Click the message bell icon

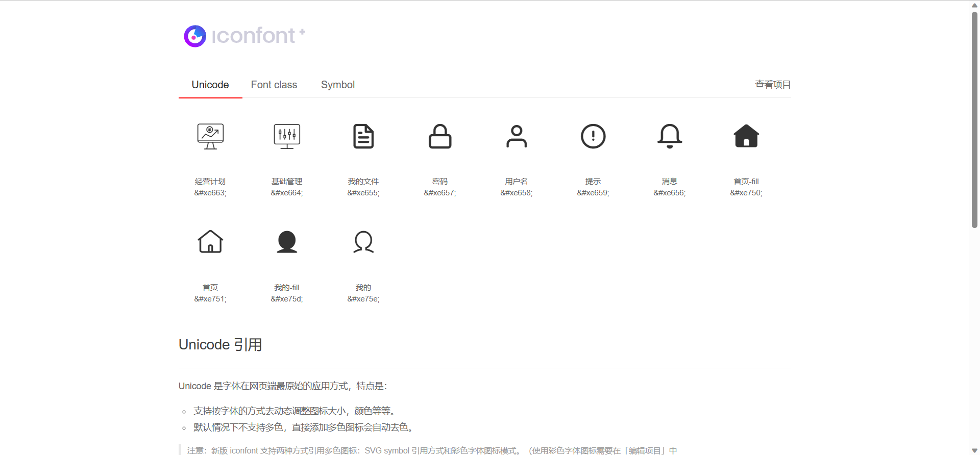tap(670, 136)
